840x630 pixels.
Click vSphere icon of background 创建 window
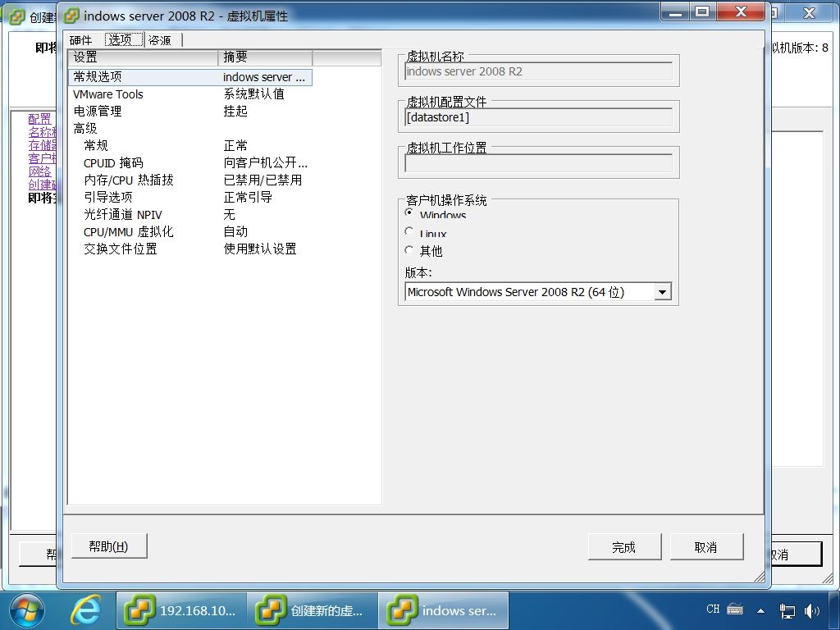[x=16, y=17]
